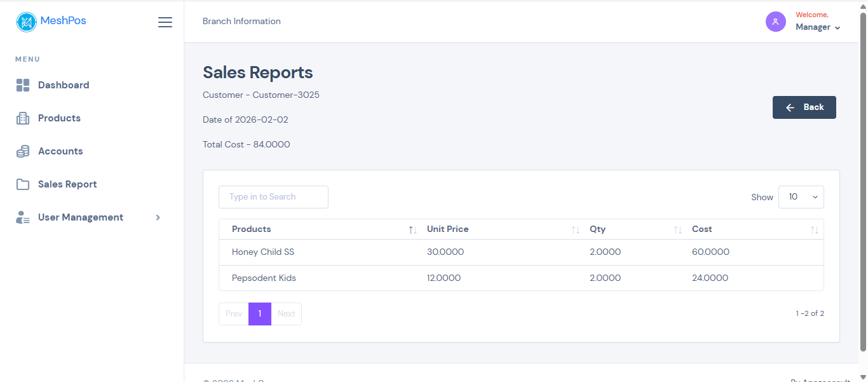Go to Products in the sidebar
This screenshot has width=868, height=382.
point(59,118)
